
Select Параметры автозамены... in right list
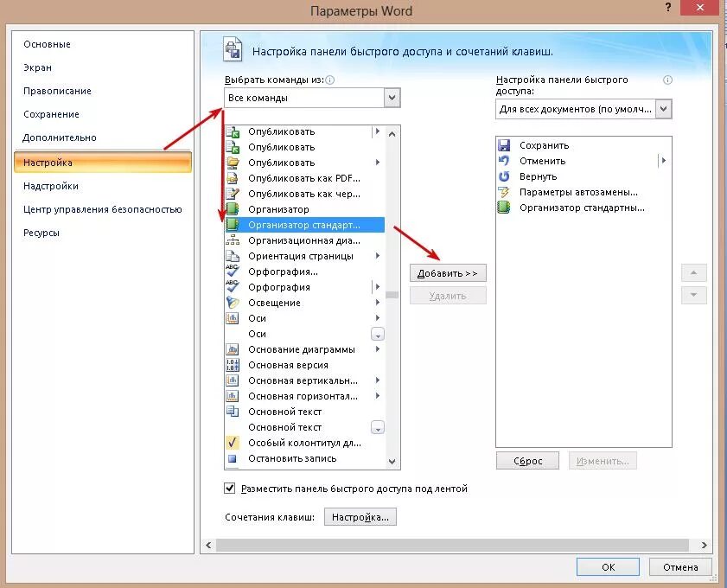click(578, 192)
